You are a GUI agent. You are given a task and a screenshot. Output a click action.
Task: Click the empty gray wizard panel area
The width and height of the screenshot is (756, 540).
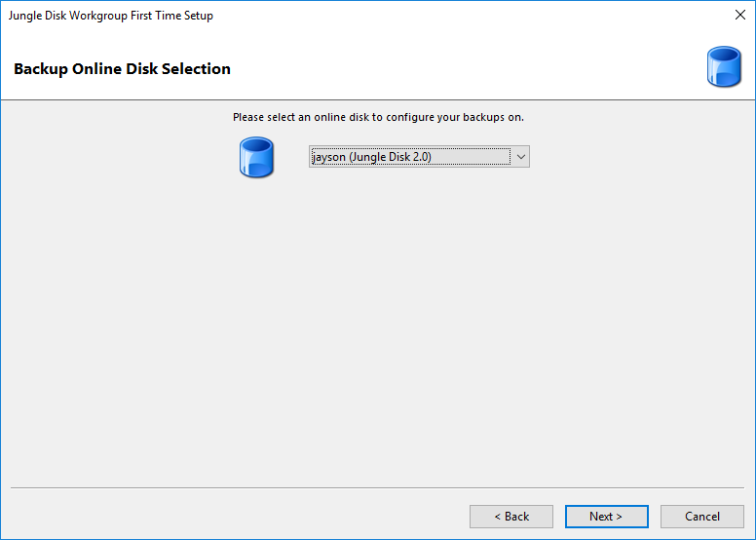378,328
